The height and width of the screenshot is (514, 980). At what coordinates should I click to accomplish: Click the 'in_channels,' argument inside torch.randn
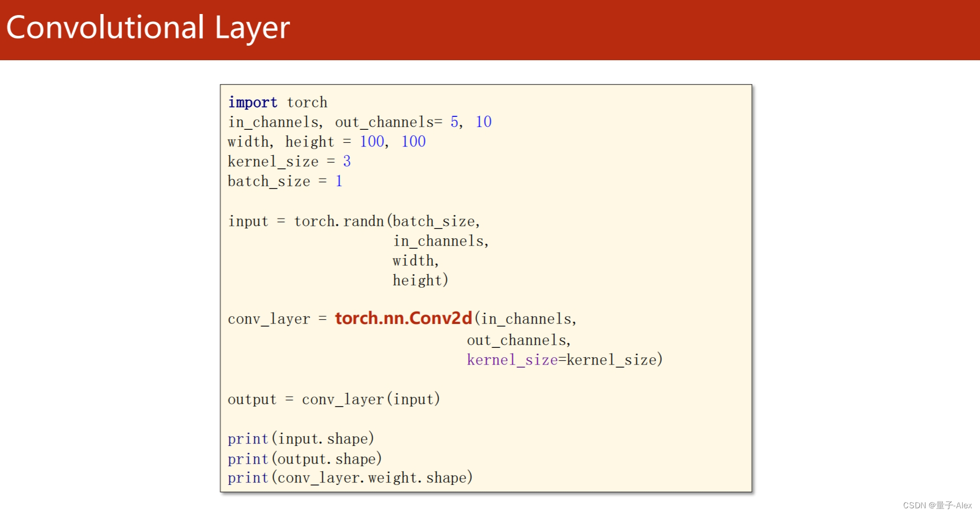point(441,241)
